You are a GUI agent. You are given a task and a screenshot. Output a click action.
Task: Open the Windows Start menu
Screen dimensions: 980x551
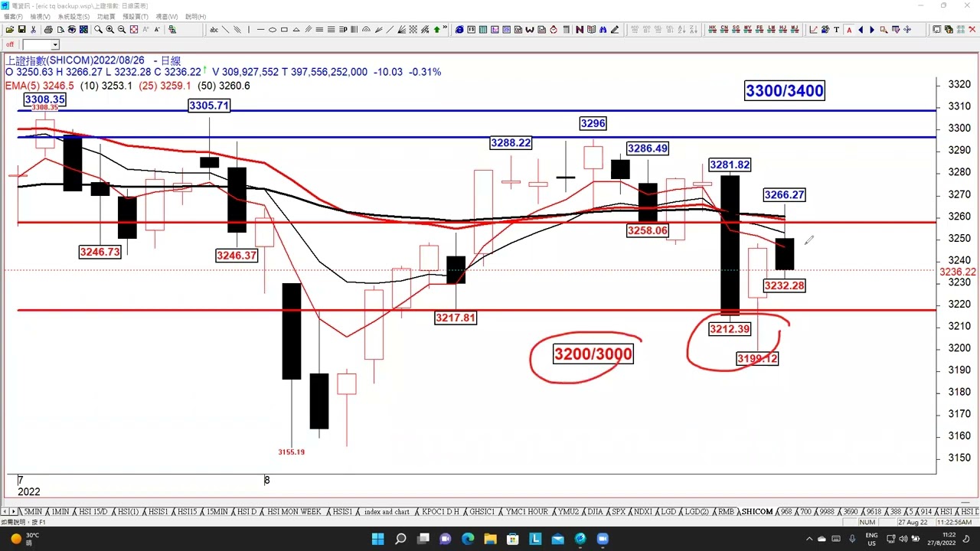[x=378, y=539]
